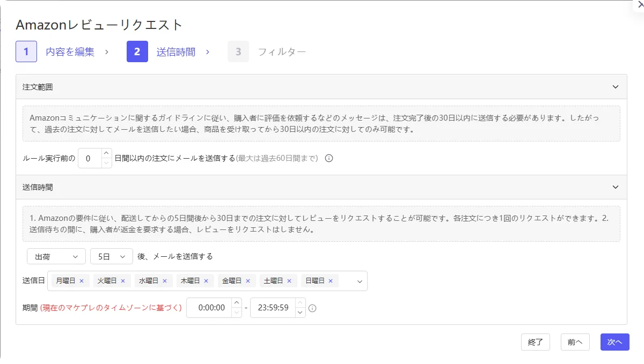
Task: Click the 前へ button
Action: [x=575, y=342]
